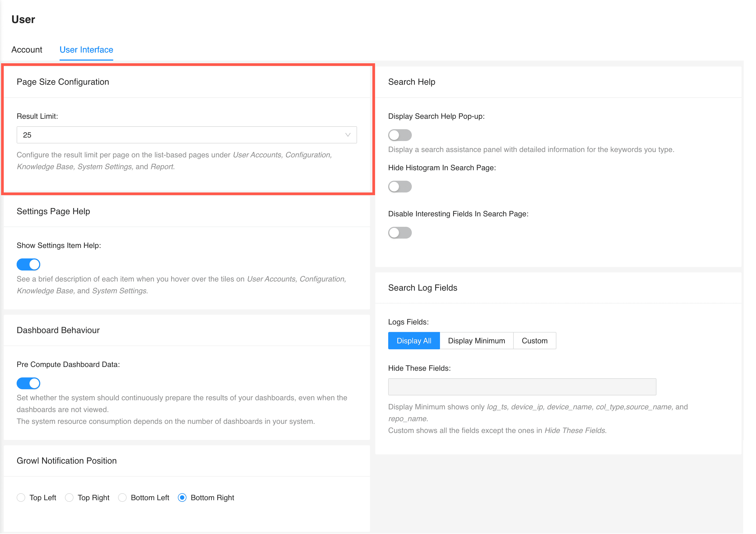
Task: Enable Display Search Help Pop-up
Action: pos(400,135)
